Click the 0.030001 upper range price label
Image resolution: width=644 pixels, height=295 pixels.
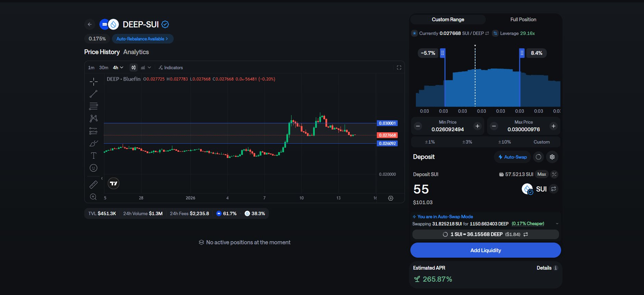[x=387, y=123]
